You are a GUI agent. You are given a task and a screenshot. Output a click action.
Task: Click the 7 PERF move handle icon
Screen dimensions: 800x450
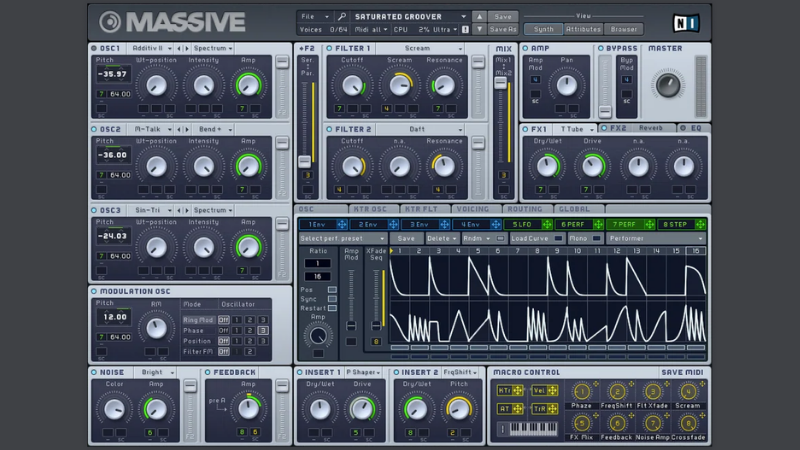pyautogui.click(x=649, y=224)
